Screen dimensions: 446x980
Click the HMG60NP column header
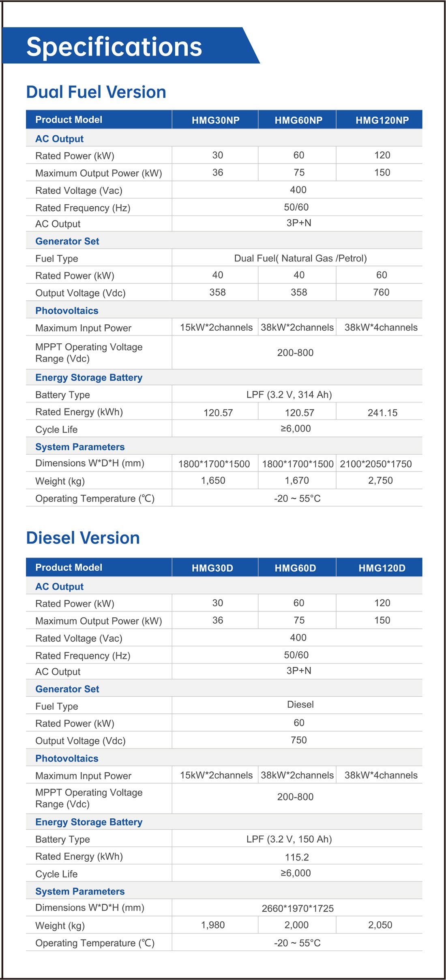pyautogui.click(x=298, y=120)
